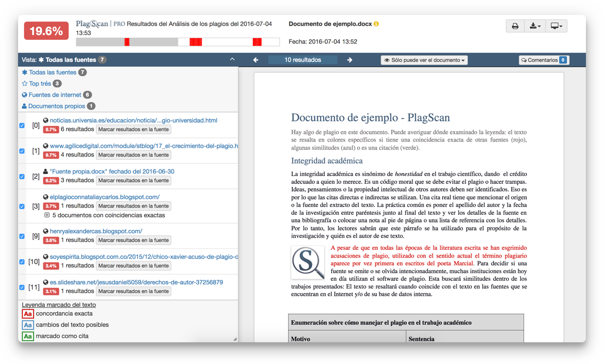The width and height of the screenshot is (604, 364).
Task: Go to next result with right arrow
Action: pyautogui.click(x=349, y=60)
